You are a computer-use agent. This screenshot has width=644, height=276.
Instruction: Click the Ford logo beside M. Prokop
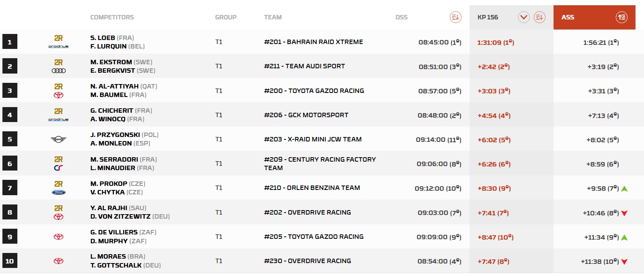(59, 192)
